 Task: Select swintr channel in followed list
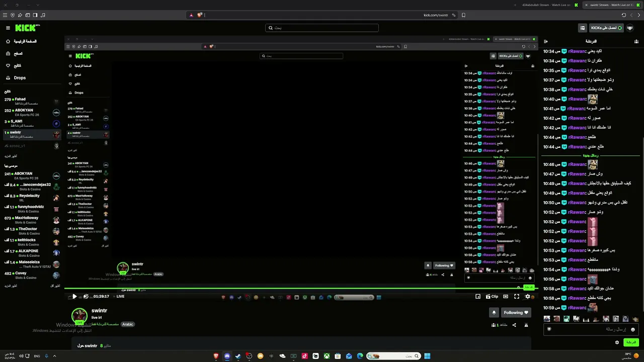pos(32,135)
